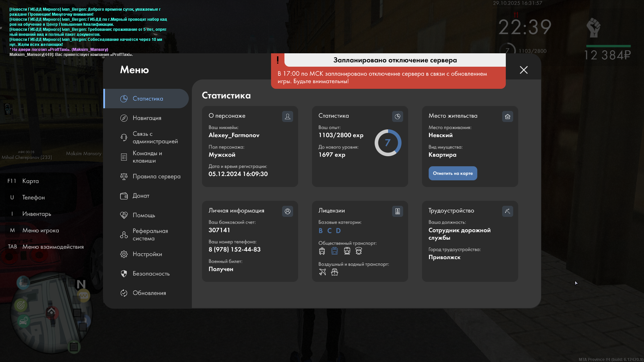644x362 pixels.
Task: Click the boat license icon
Action: pos(334,272)
